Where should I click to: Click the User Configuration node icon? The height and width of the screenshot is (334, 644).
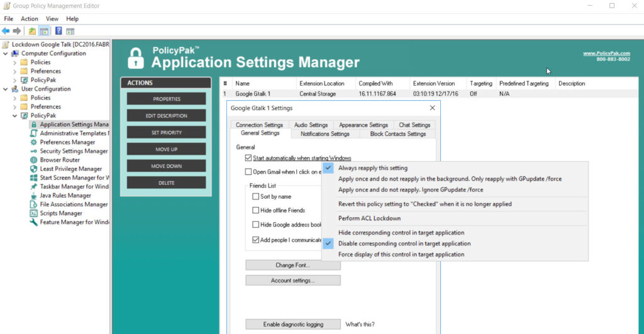click(x=15, y=89)
